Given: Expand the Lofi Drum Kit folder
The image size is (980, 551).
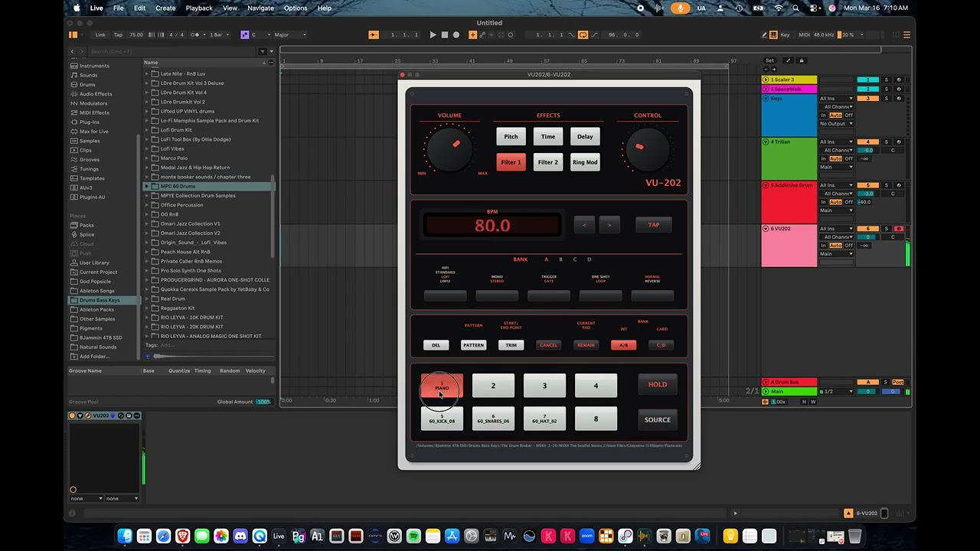Looking at the screenshot, I should pos(147,130).
